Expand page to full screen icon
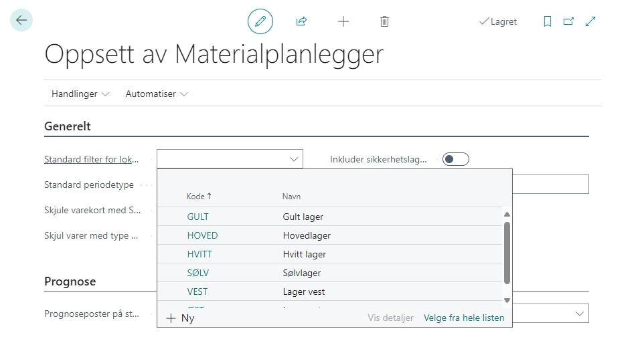This screenshot has height=355, width=644. 590,21
